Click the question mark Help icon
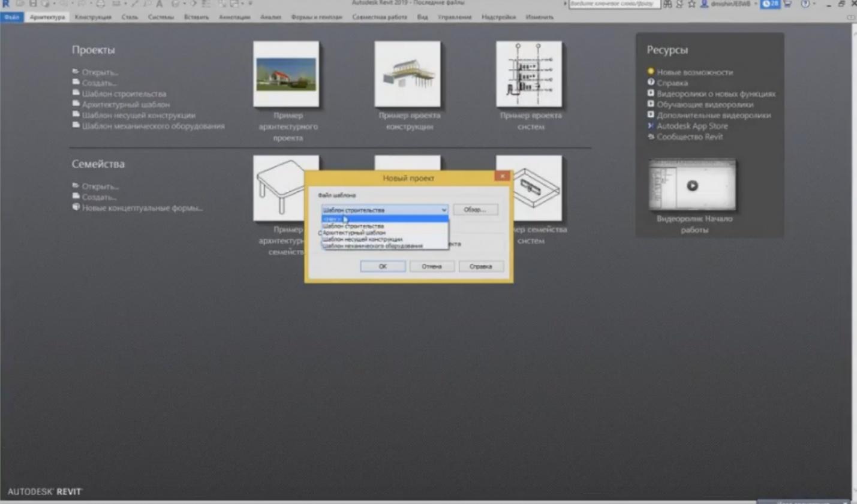The height and width of the screenshot is (504, 857). coord(805,4)
